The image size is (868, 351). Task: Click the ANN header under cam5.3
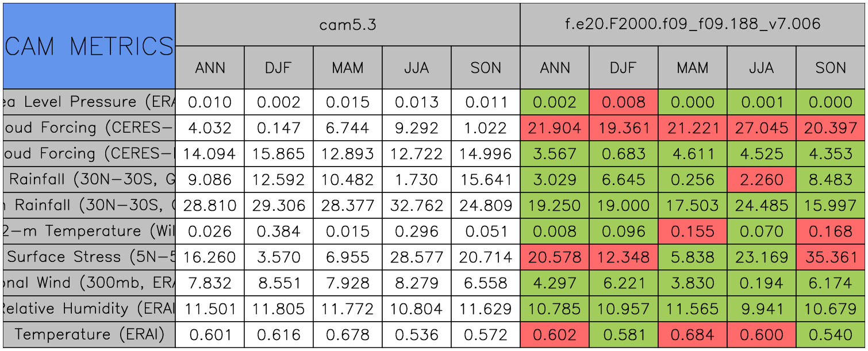[x=210, y=68]
